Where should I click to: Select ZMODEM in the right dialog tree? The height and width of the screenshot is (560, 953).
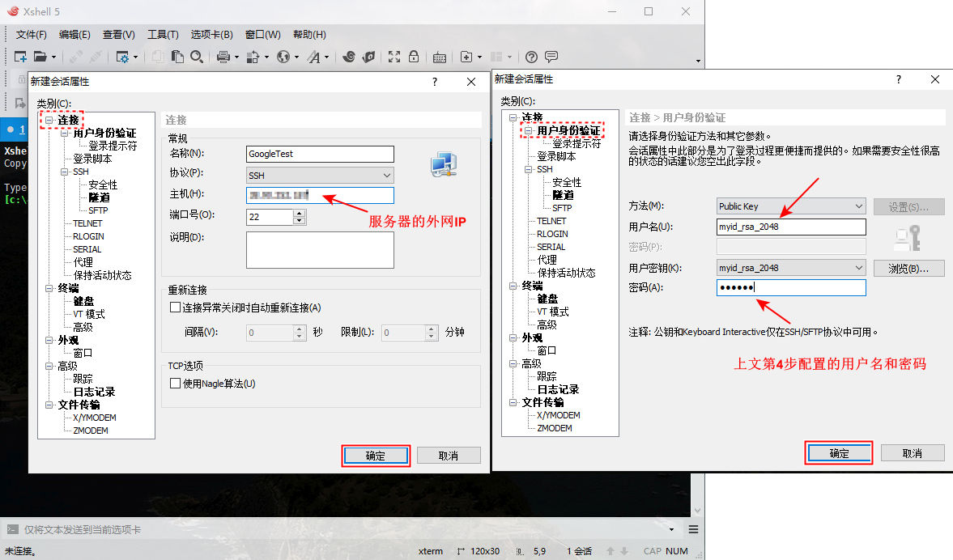click(555, 428)
